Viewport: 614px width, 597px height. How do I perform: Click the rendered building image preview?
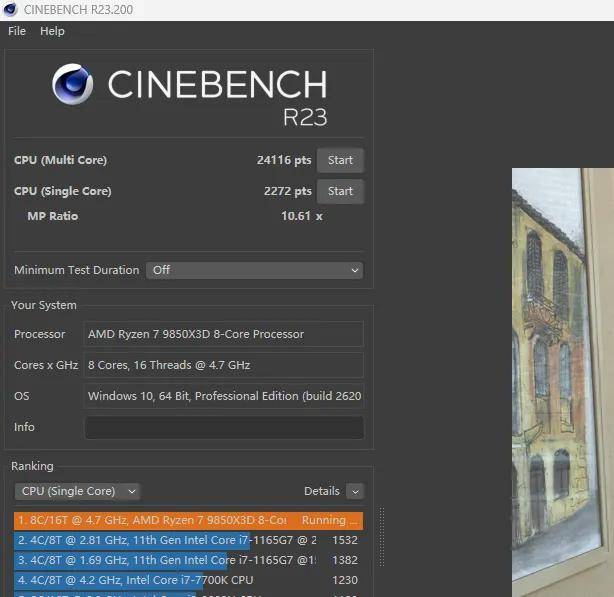(x=563, y=382)
